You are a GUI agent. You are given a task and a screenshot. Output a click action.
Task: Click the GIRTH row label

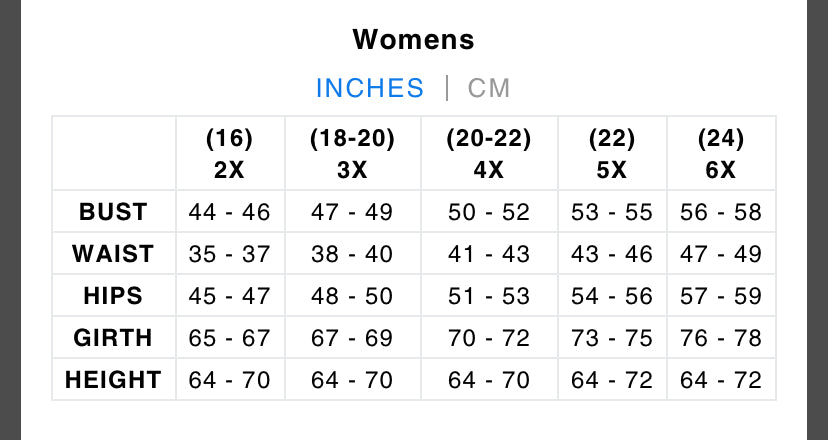[x=113, y=338]
